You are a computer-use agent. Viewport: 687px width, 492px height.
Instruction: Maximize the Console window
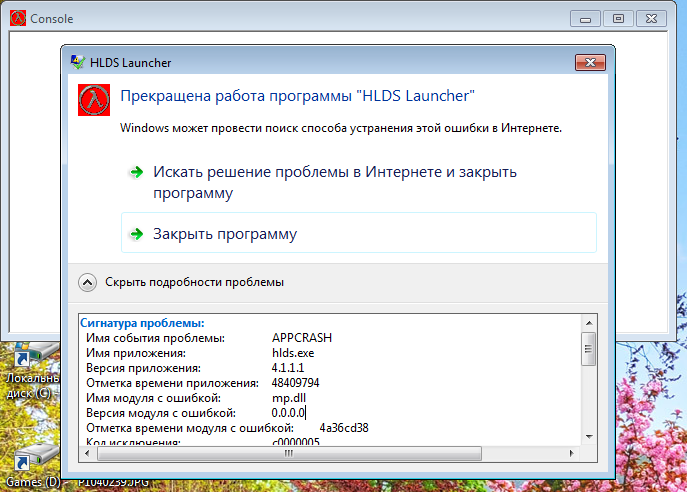click(x=618, y=19)
